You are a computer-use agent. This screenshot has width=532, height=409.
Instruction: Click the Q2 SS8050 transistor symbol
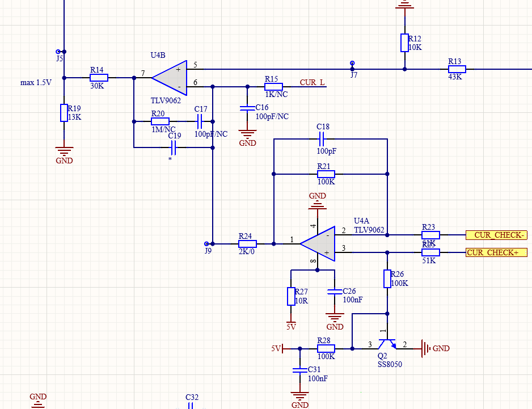(x=387, y=344)
